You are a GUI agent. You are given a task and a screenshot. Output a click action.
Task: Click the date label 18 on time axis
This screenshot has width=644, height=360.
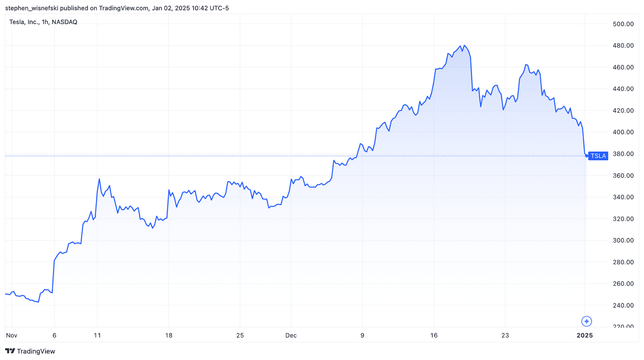tap(169, 336)
